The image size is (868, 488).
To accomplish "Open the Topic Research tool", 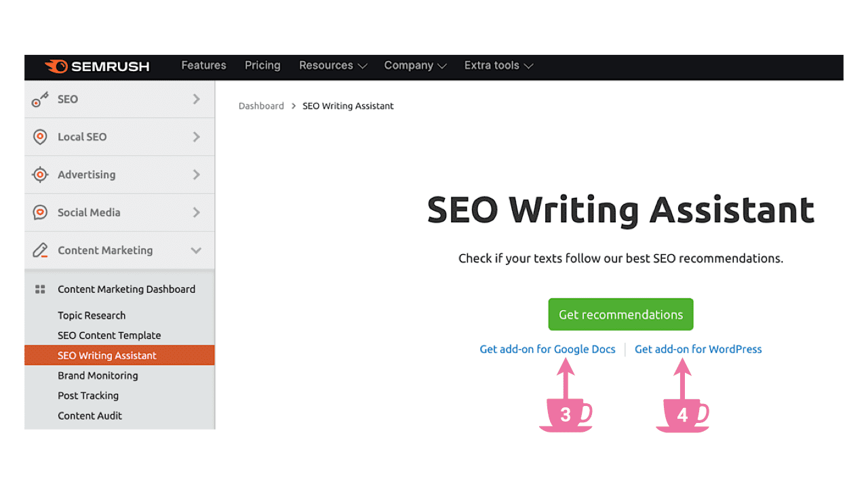I will click(92, 315).
